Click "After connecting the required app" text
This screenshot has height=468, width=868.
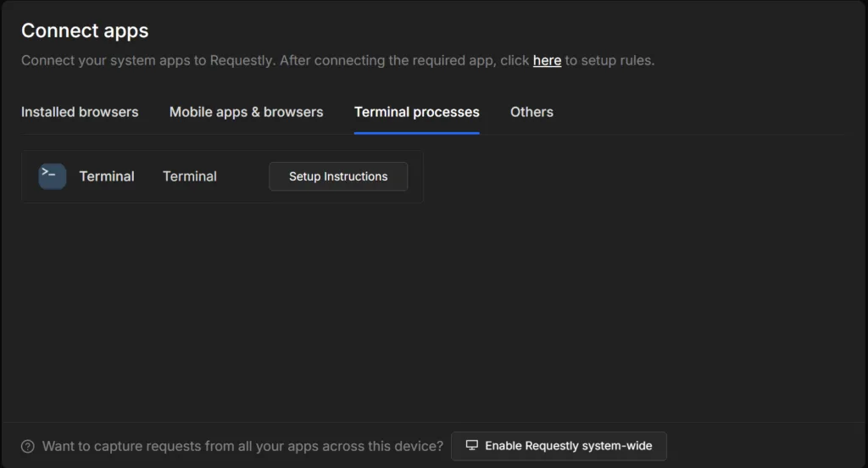pos(388,60)
